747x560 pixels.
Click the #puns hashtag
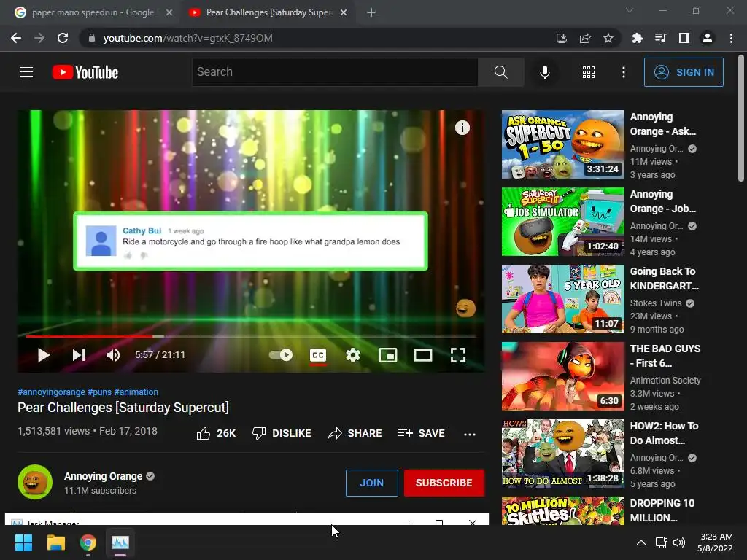click(x=99, y=392)
